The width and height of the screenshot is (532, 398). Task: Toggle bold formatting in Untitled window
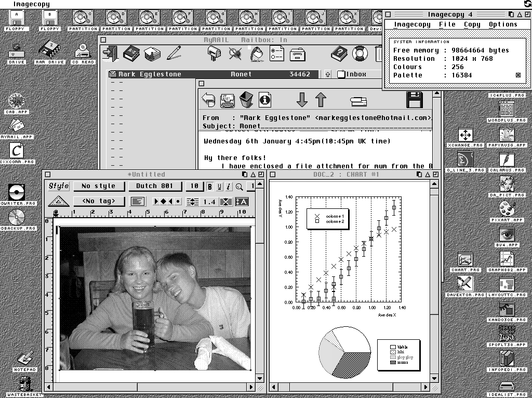coord(210,187)
